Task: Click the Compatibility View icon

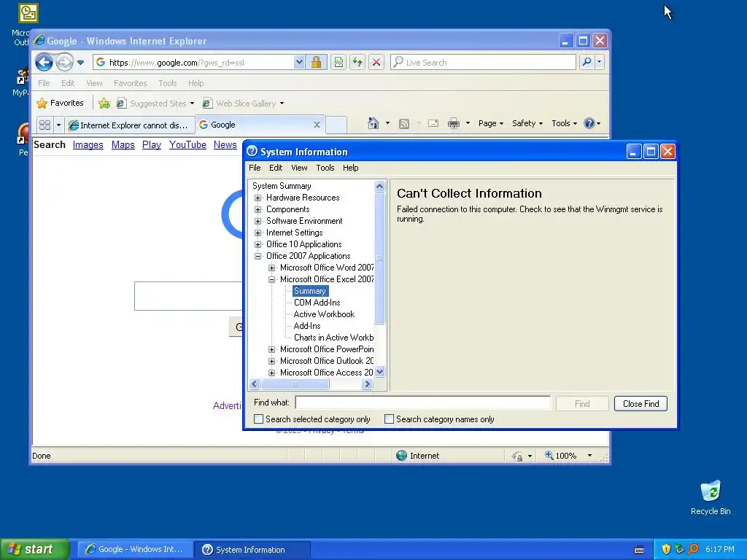Action: 338,62
